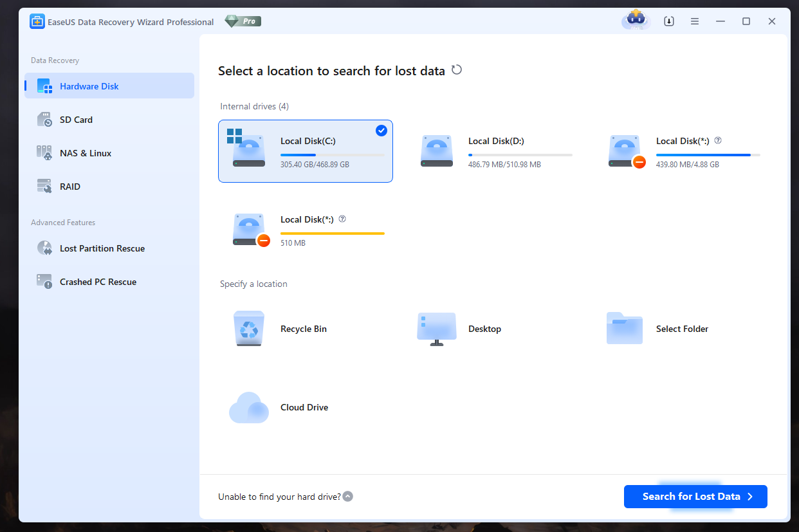
Task: Click the Select Folder label
Action: tap(682, 329)
